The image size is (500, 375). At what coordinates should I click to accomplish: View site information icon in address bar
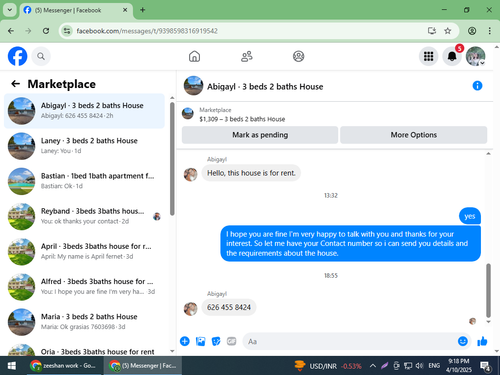tap(67, 31)
